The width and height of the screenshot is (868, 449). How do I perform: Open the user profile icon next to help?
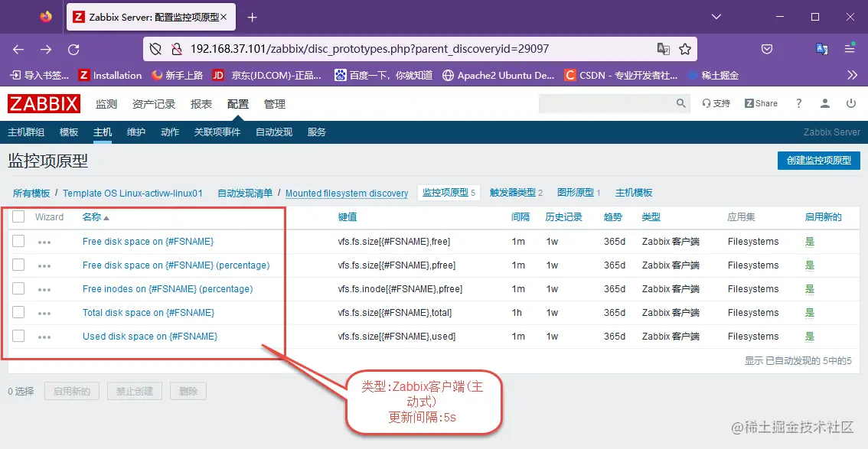(x=823, y=102)
